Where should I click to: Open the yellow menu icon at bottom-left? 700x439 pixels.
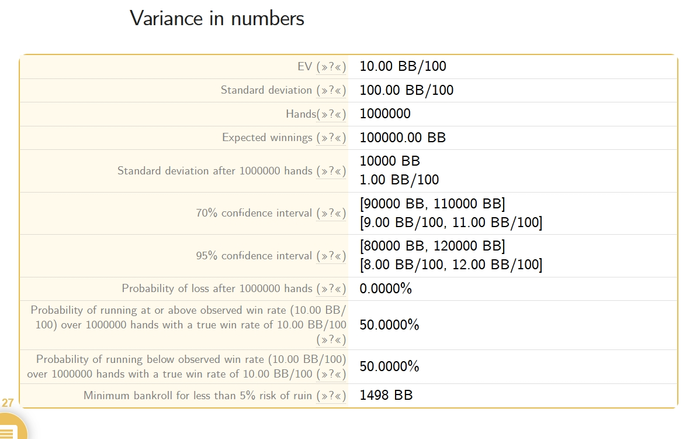(x=10, y=429)
